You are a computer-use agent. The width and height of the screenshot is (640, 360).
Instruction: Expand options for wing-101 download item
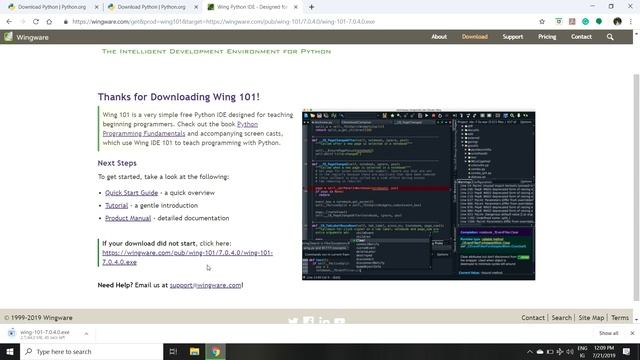[86, 333]
